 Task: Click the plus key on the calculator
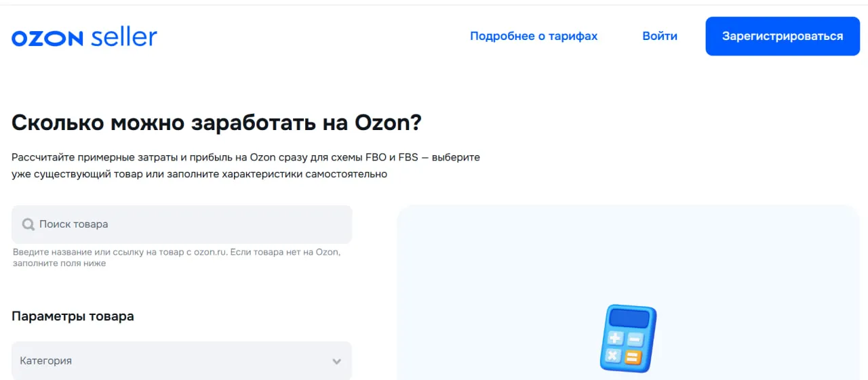point(615,338)
